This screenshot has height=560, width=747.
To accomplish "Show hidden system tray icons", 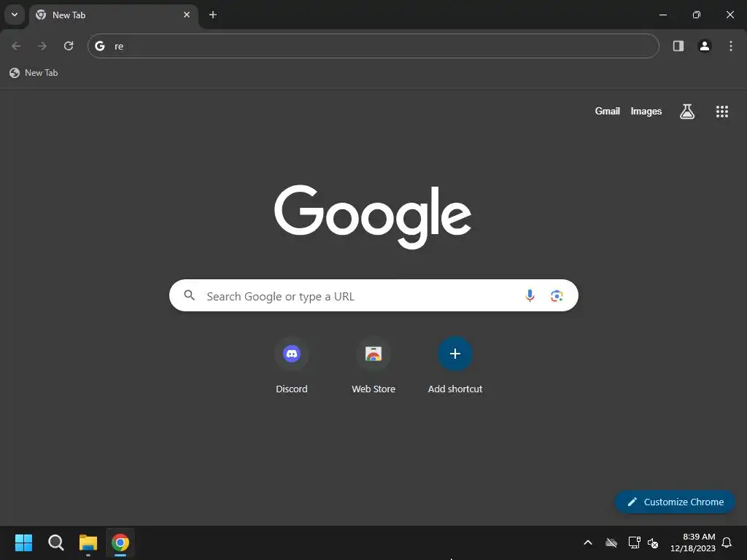I will click(588, 542).
